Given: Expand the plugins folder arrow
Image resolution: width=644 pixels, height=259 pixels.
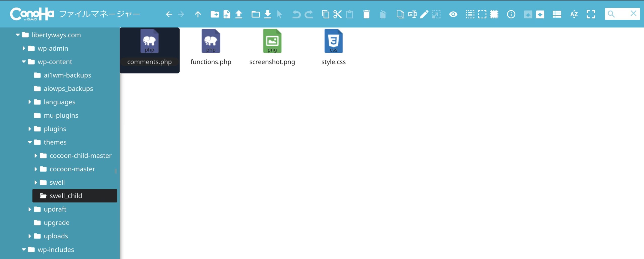Looking at the screenshot, I should [x=30, y=129].
